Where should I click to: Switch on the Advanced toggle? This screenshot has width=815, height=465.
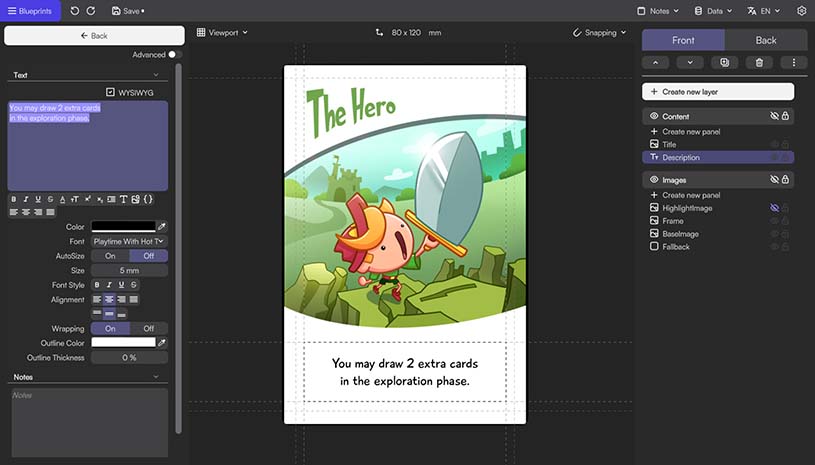pos(172,55)
